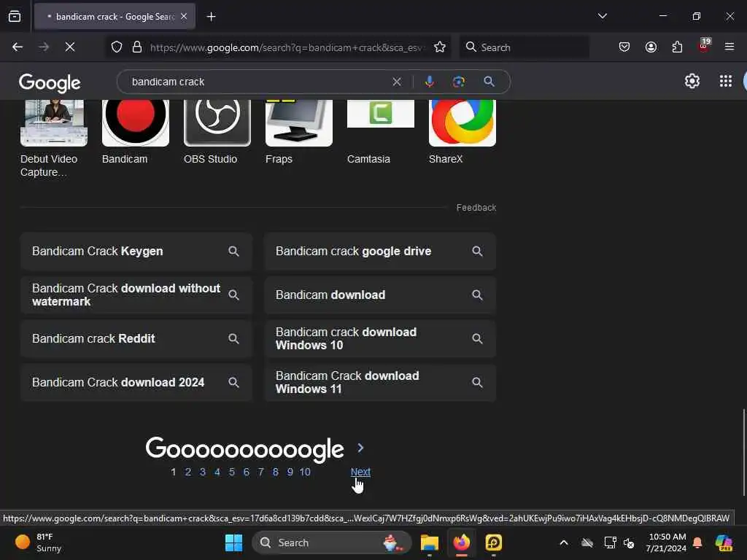Go to results page 5

coord(232,472)
